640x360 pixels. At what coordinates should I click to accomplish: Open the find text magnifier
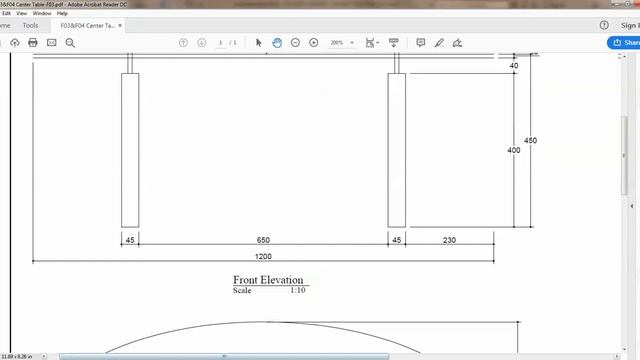click(70, 42)
